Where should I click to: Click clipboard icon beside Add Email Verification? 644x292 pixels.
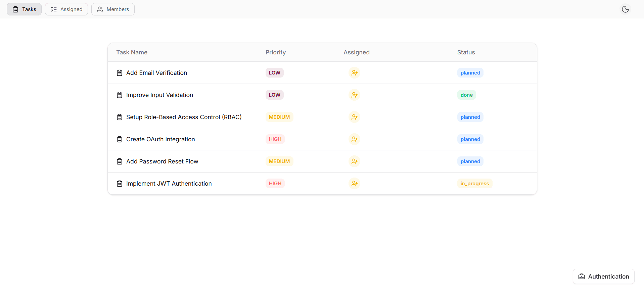[120, 73]
